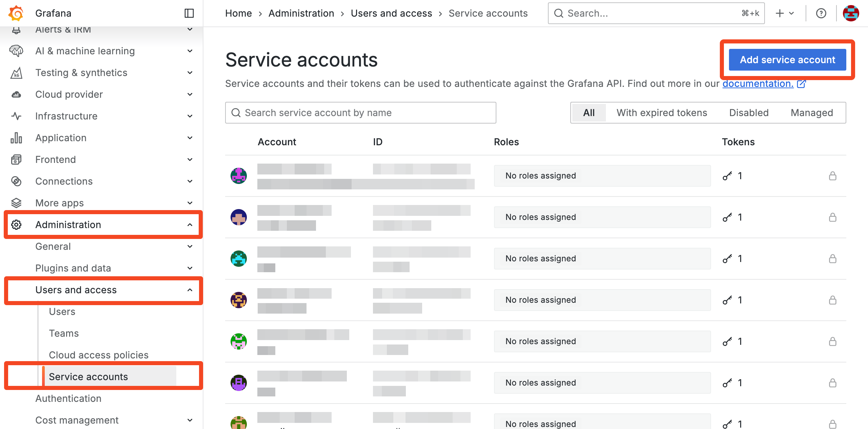868x429 pixels.
Task: Collapse the Administration section chevron
Action: point(190,225)
